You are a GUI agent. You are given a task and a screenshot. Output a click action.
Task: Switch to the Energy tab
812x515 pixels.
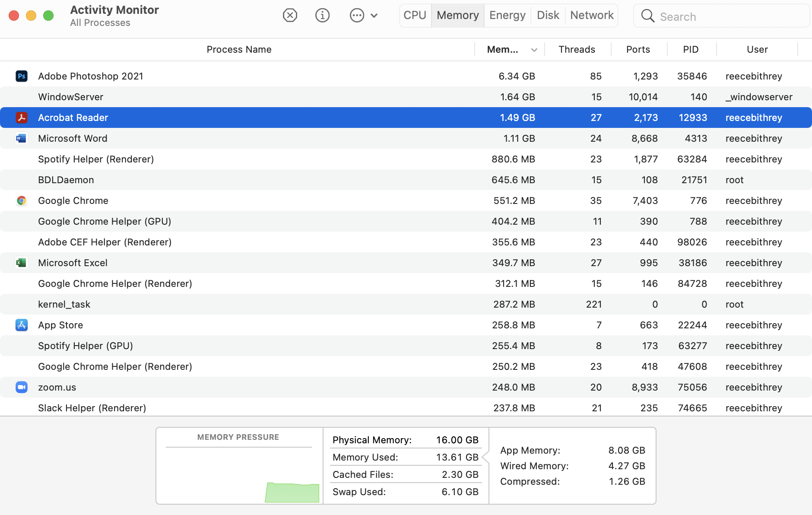click(507, 16)
